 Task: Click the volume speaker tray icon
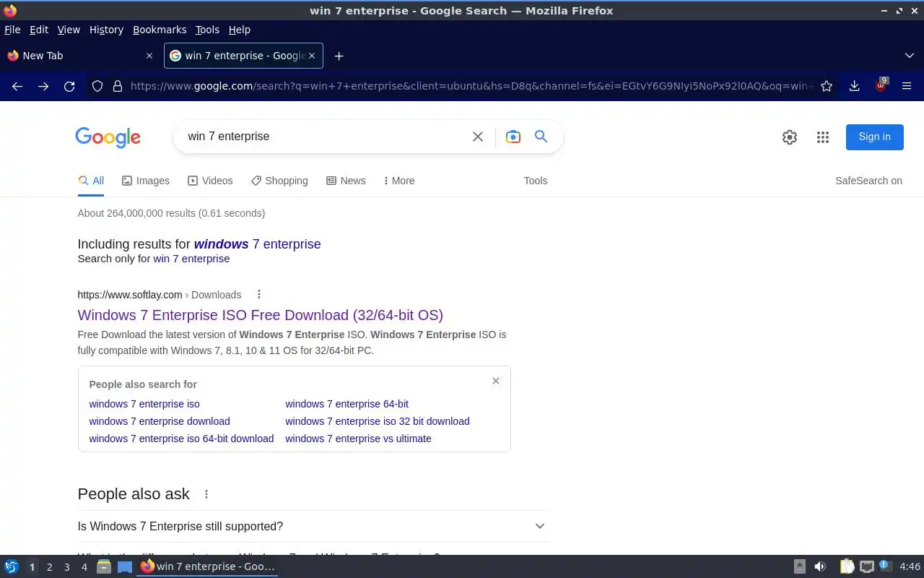coord(820,566)
